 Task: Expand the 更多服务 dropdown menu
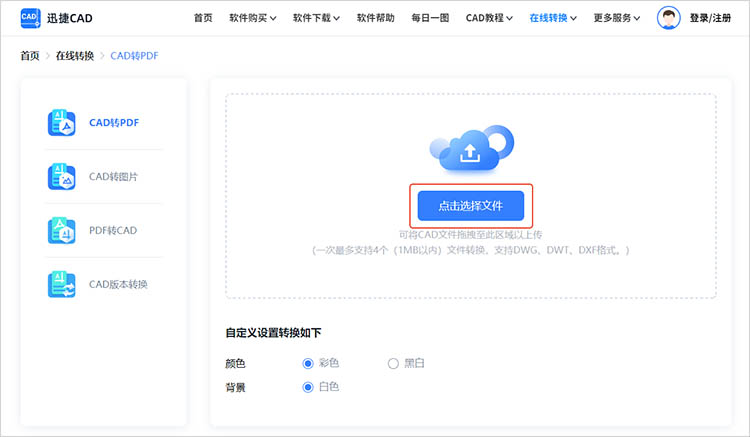(617, 18)
